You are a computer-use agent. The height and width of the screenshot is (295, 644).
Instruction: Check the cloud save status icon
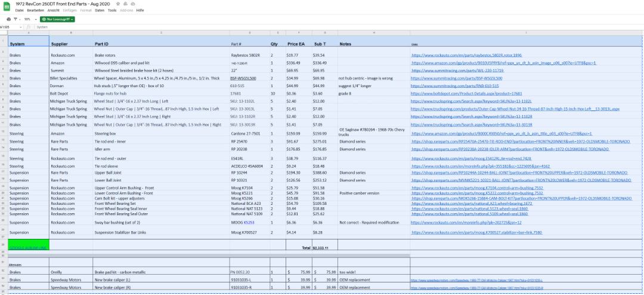[x=132, y=4]
